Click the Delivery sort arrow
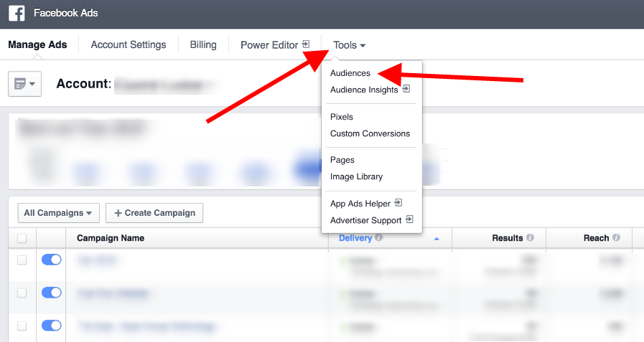The width and height of the screenshot is (644, 342). (x=437, y=239)
